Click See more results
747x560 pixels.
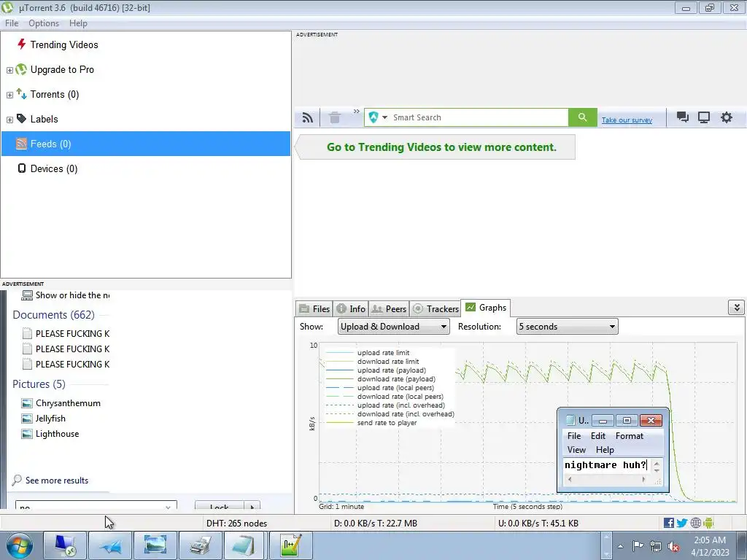[50, 480]
